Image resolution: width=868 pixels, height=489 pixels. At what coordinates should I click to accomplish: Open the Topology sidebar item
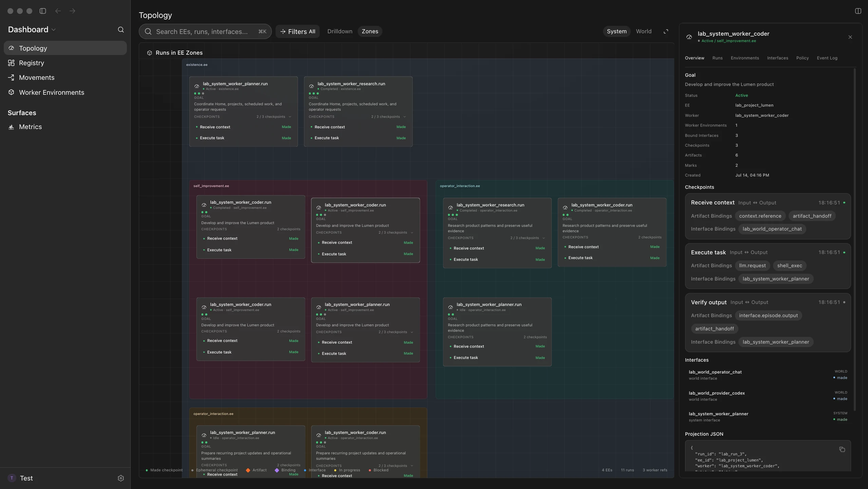(x=65, y=48)
